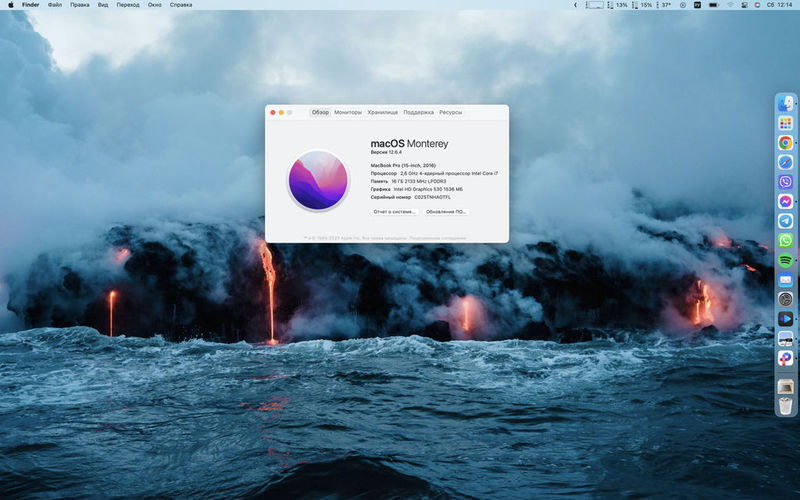Open Telegram from the dock

click(785, 221)
